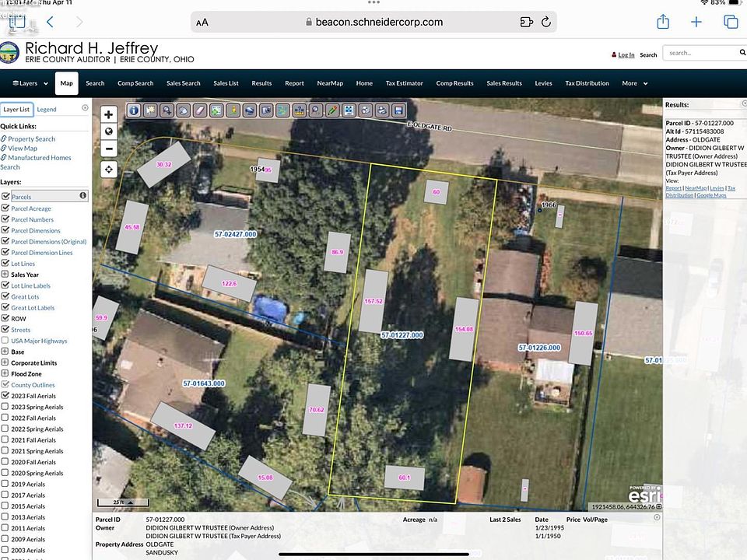Click the Log In link
747x560 pixels.
pos(626,54)
